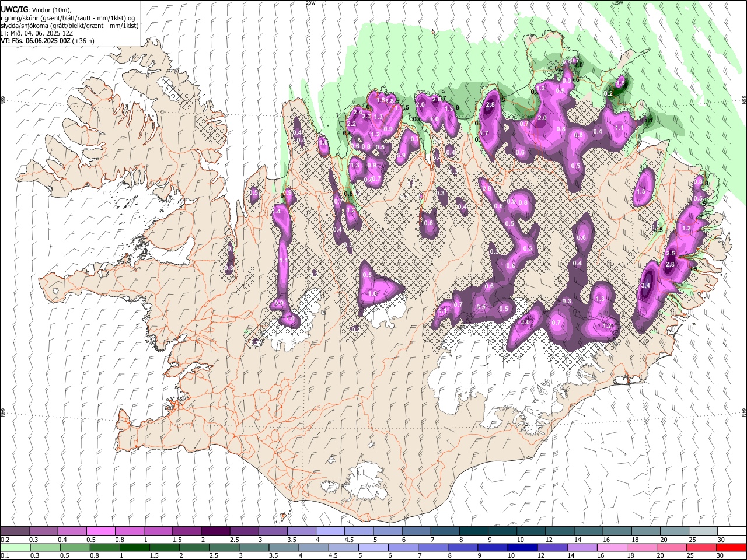The width and height of the screenshot is (747, 560).
Task: Click the 2.5 label under the upper legend
Action: [235, 540]
